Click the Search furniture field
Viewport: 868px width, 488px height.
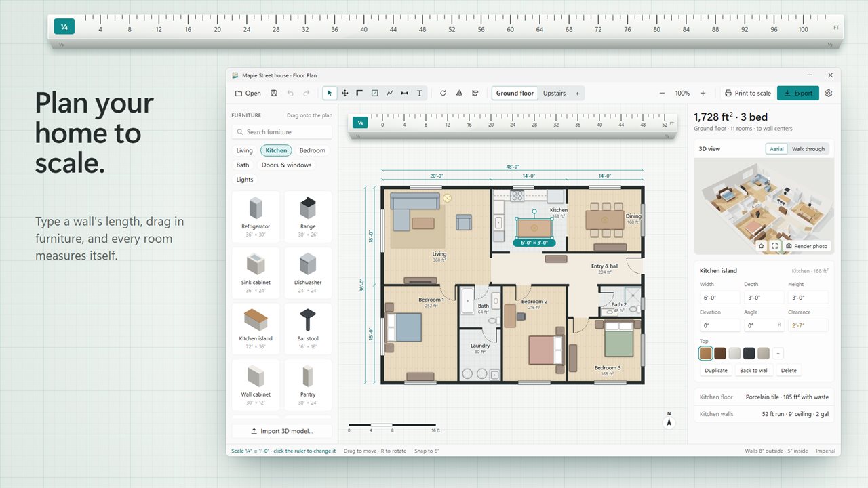(x=282, y=132)
